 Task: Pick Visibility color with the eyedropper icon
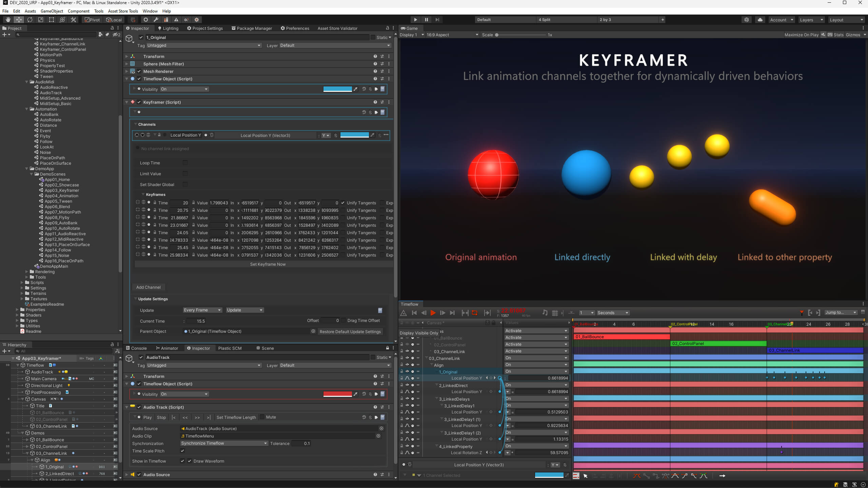(x=356, y=89)
